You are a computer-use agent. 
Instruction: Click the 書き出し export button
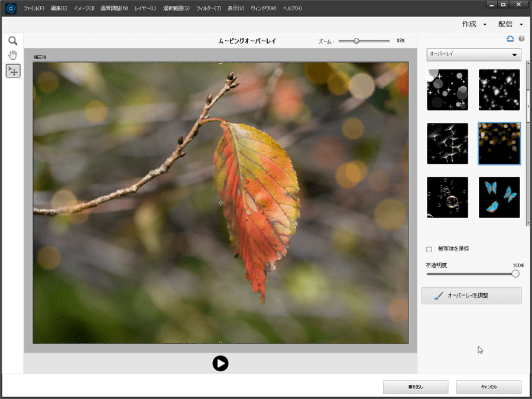tap(416, 387)
